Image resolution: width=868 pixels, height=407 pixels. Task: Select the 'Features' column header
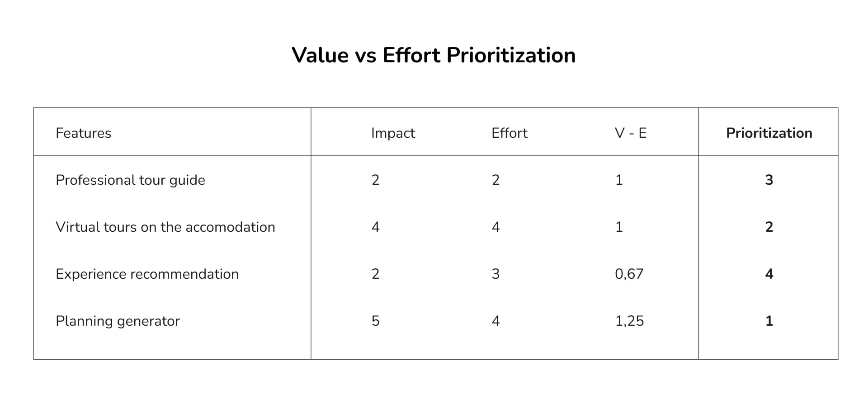click(83, 133)
